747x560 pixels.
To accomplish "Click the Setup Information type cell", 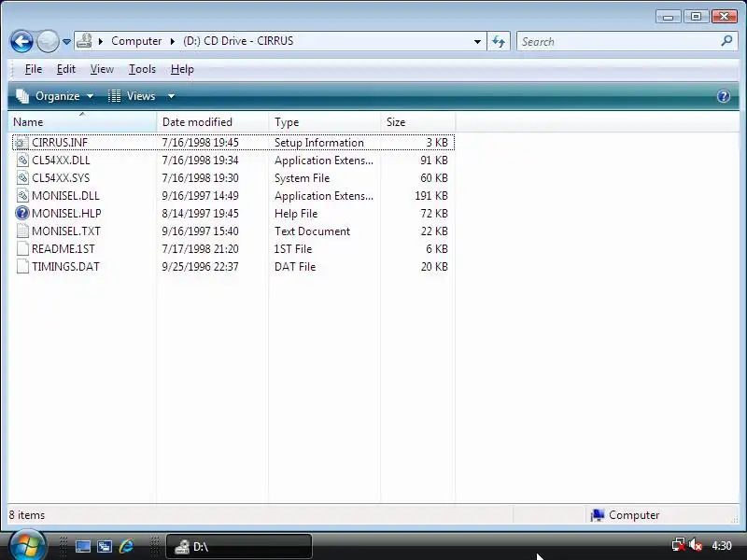I will (x=318, y=143).
